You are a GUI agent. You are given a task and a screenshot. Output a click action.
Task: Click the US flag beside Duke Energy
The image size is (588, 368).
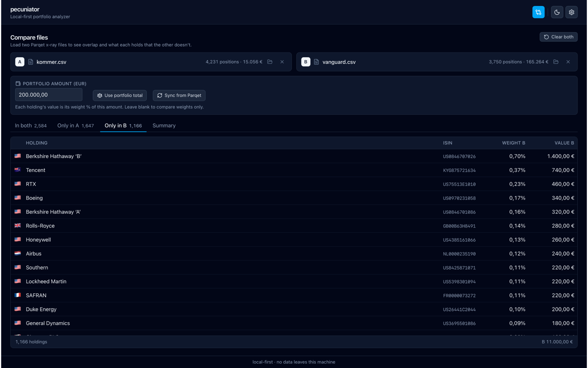click(x=18, y=309)
